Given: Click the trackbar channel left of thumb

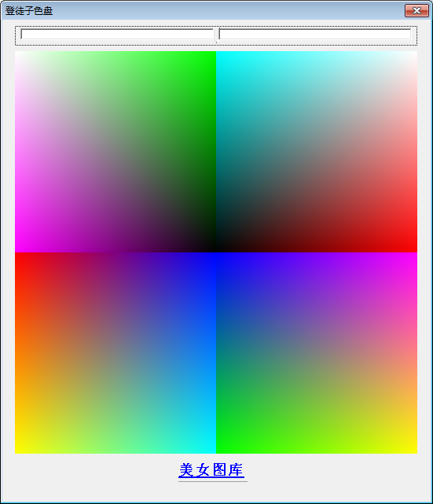Looking at the screenshot, I should [x=117, y=34].
